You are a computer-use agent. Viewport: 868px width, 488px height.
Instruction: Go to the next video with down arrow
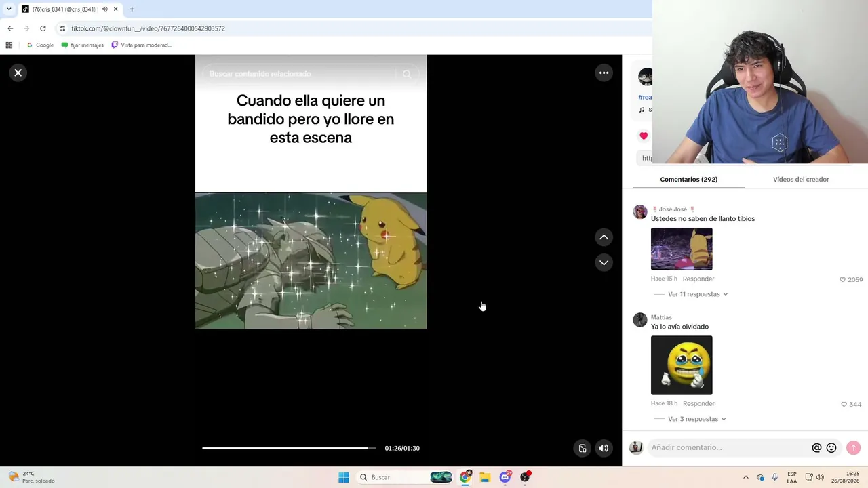(604, 262)
